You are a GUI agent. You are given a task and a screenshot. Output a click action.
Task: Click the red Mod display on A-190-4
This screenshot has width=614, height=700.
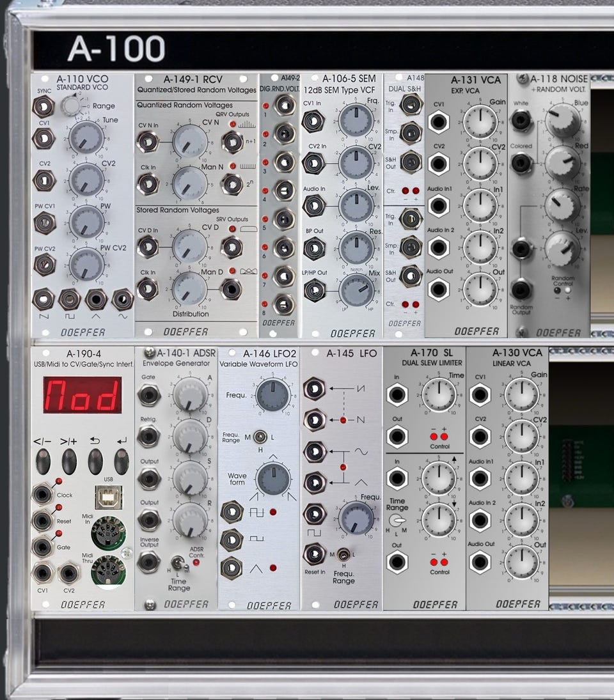(x=82, y=395)
